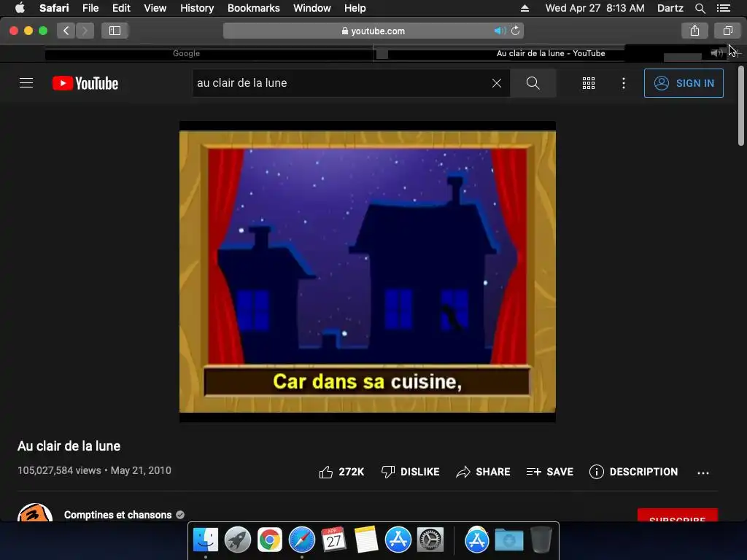Screen dimensions: 747x560
Task: Mute tab via tab speaker icon
Action: [716, 53]
